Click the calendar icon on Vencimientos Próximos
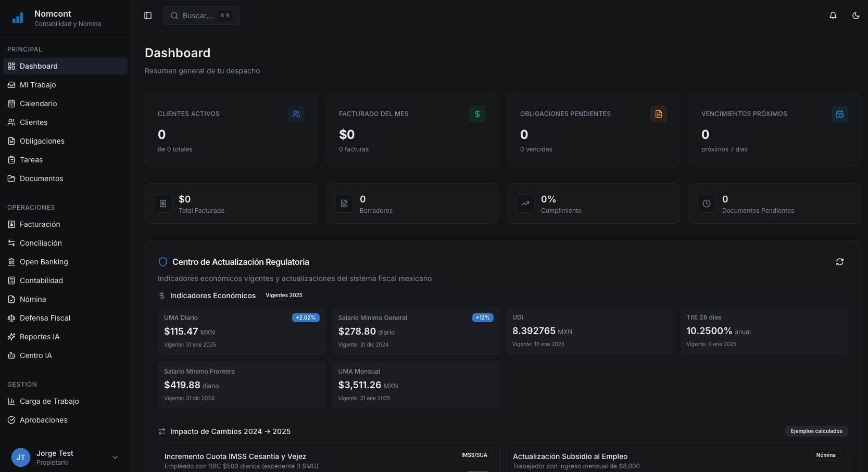 pyautogui.click(x=840, y=114)
